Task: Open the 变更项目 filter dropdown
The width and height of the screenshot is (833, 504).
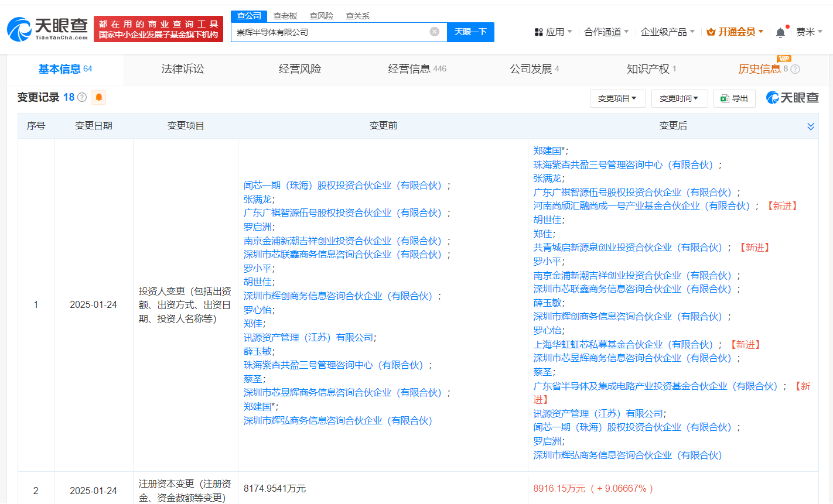Action: 617,98
